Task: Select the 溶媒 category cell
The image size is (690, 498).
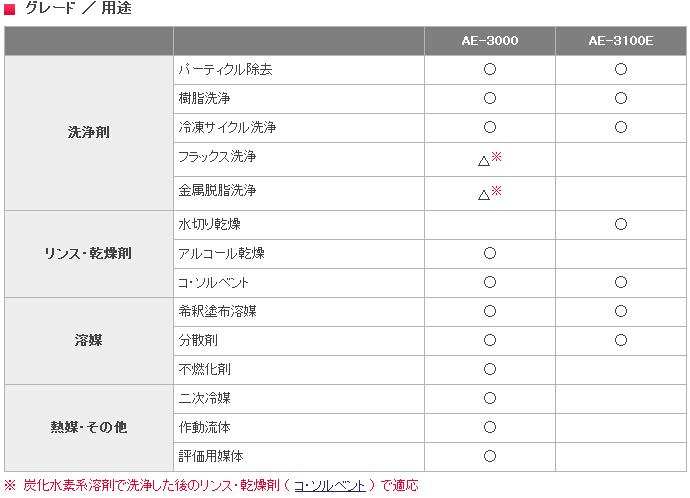Action: click(89, 340)
